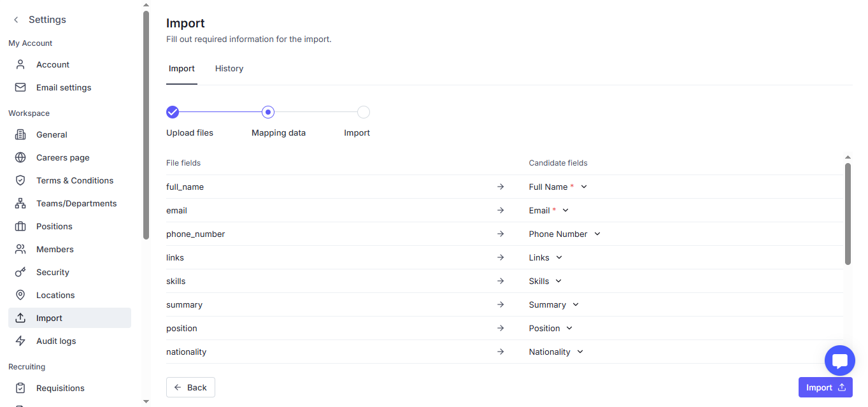This screenshot has height=407, width=868.
Task: Click the completed Upload files step circle
Action: click(173, 113)
